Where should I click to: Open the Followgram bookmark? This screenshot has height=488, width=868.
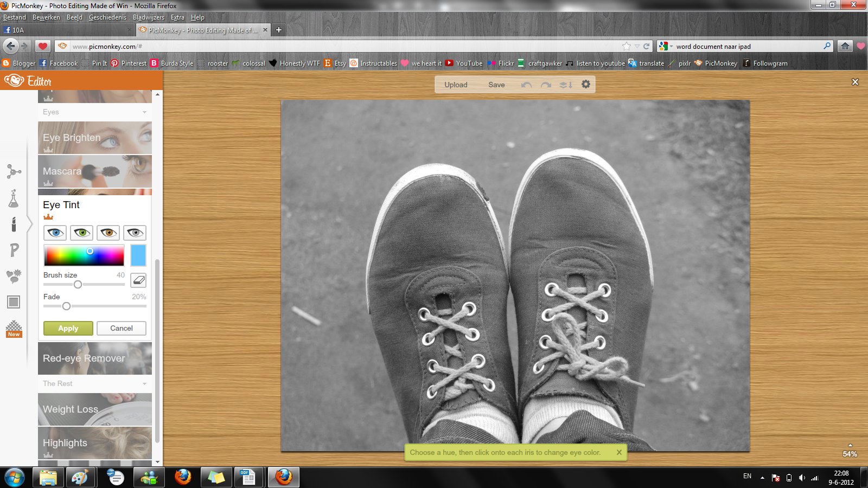[x=765, y=63]
